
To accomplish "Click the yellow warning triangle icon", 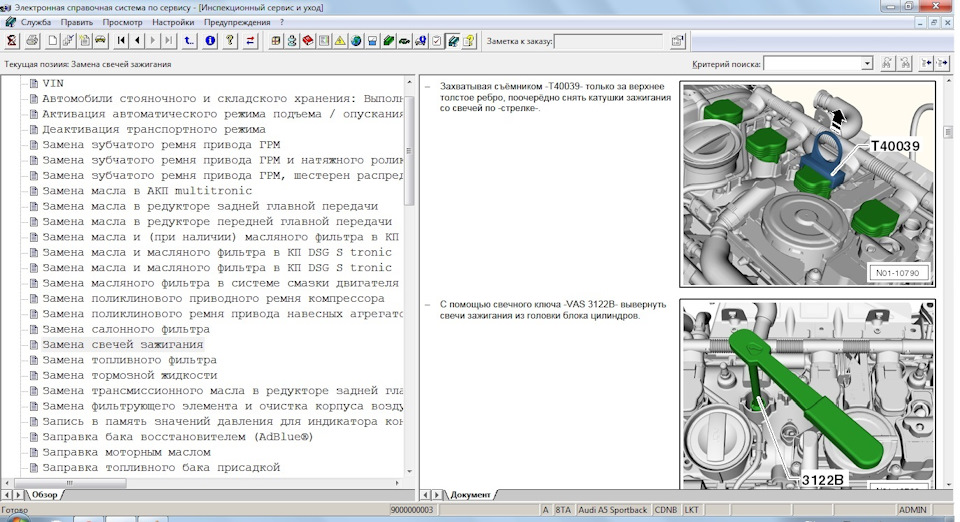I will 340,41.
